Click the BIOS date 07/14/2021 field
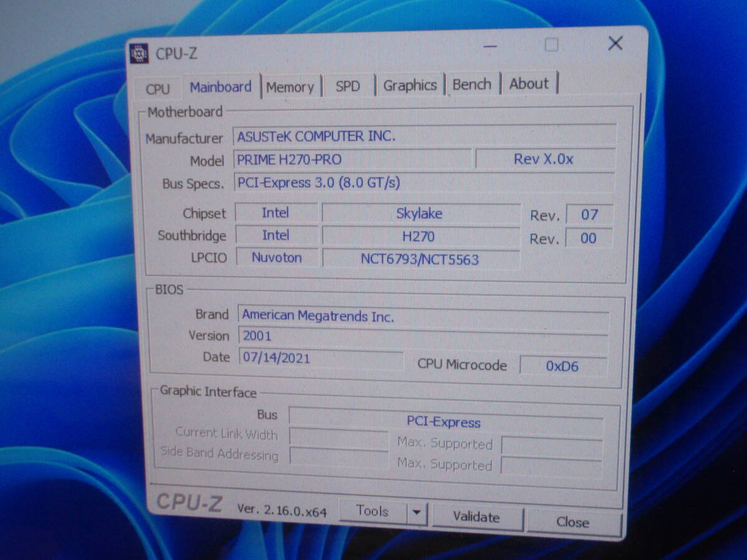747x560 pixels. 321,358
